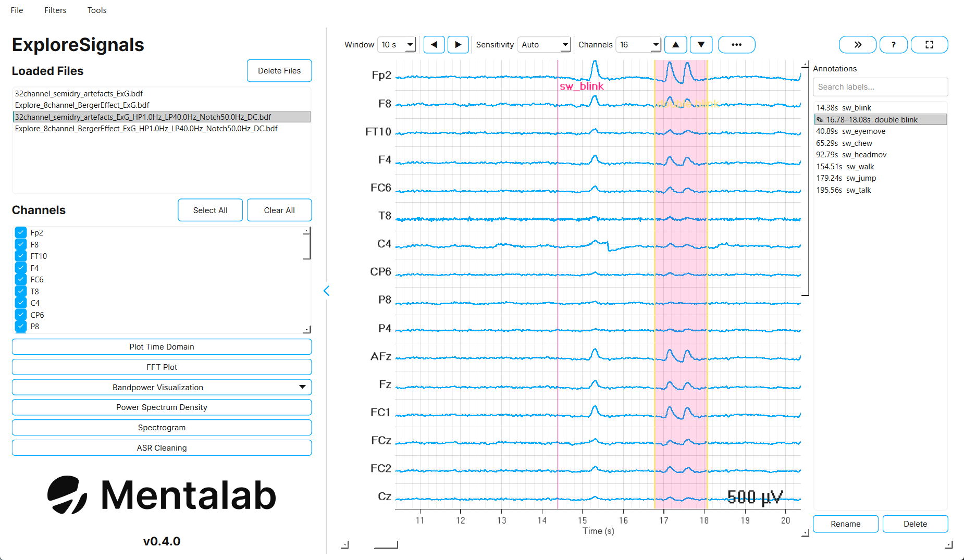
Task: Click the Delete Files button
Action: point(279,71)
